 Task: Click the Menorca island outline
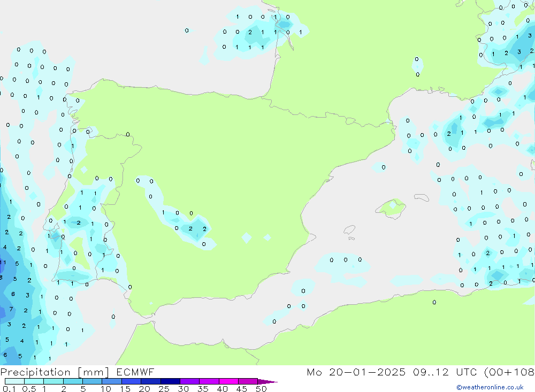422,198
